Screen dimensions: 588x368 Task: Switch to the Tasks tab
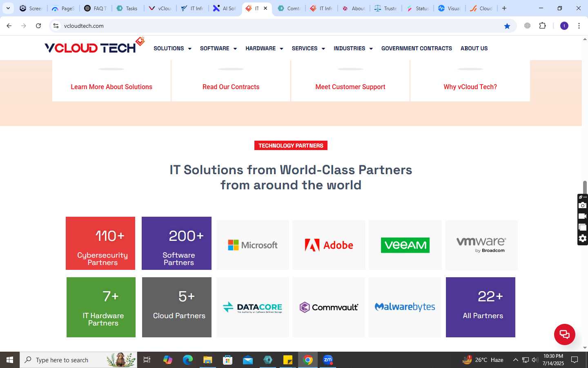coord(127,8)
